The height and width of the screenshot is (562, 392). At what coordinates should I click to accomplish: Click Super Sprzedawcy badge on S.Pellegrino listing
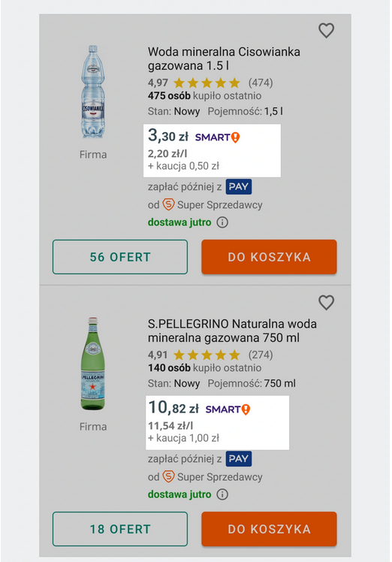pyautogui.click(x=212, y=476)
